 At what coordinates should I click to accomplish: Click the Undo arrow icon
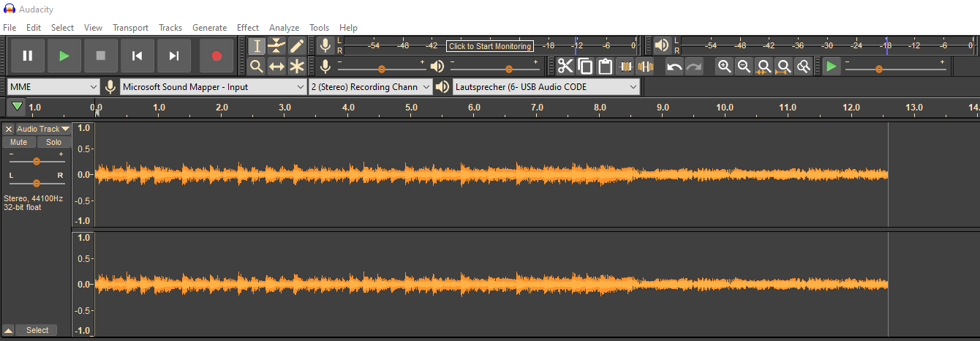click(x=674, y=67)
